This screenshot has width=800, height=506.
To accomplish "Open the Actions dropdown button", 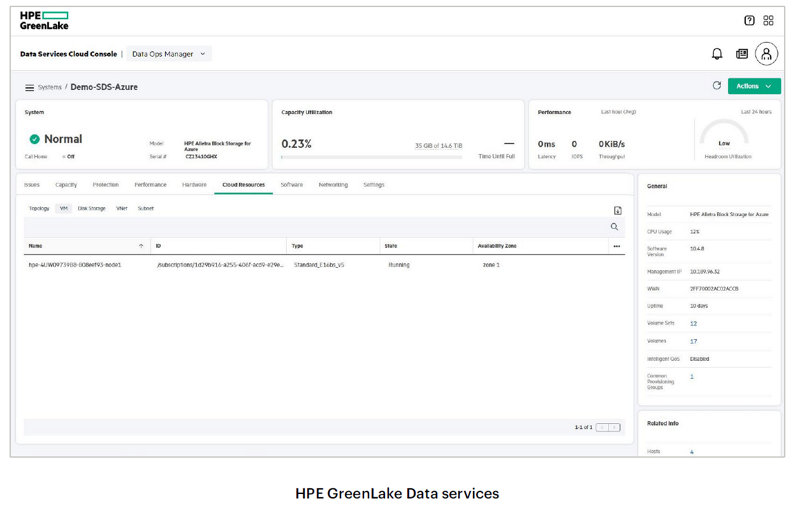I will (x=754, y=86).
